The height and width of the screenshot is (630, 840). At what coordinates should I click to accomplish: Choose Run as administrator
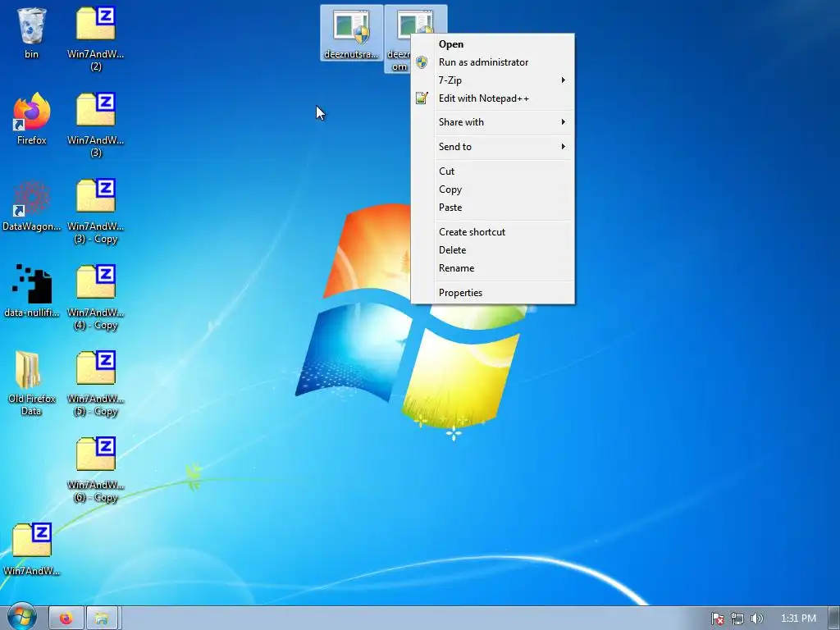pyautogui.click(x=493, y=62)
